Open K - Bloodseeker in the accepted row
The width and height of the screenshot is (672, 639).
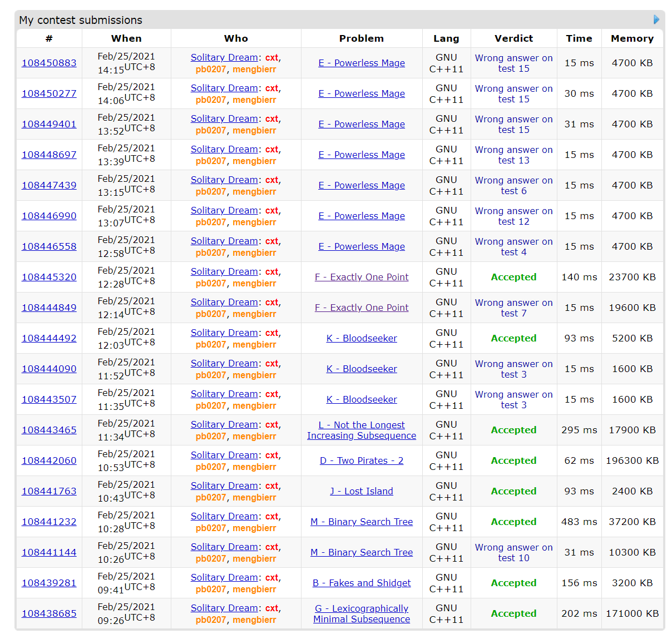pyautogui.click(x=362, y=338)
